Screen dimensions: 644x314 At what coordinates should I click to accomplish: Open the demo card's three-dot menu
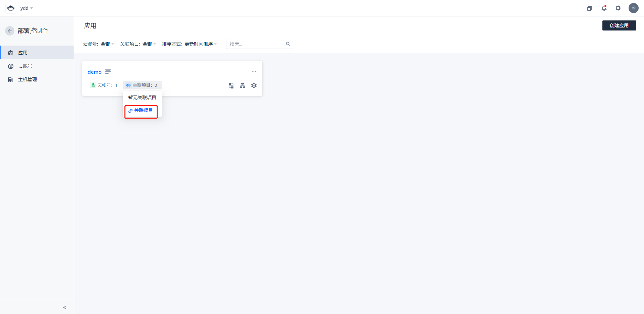pyautogui.click(x=254, y=72)
